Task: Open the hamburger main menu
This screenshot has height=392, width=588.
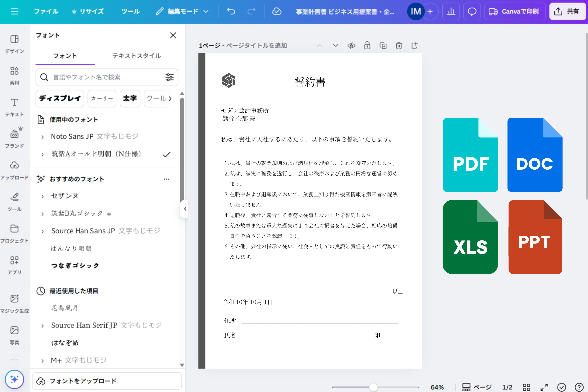Action: point(14,12)
